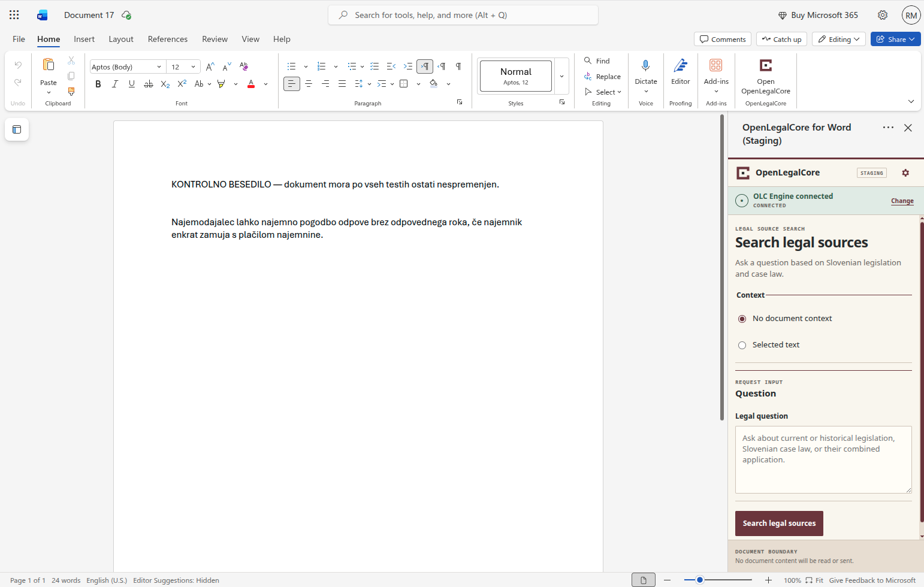Open the three-dot menu of the task pane
This screenshot has width=924, height=587.
(888, 128)
